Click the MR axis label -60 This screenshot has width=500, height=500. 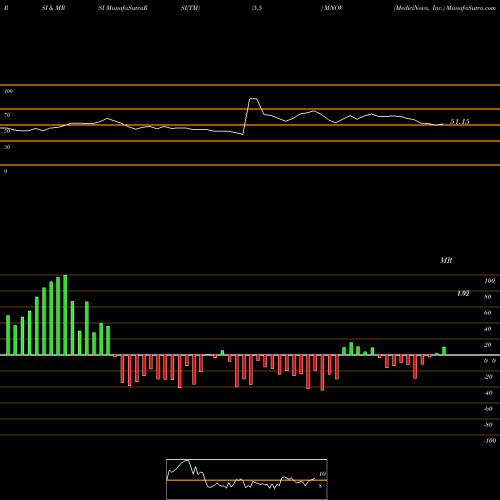click(x=488, y=409)
